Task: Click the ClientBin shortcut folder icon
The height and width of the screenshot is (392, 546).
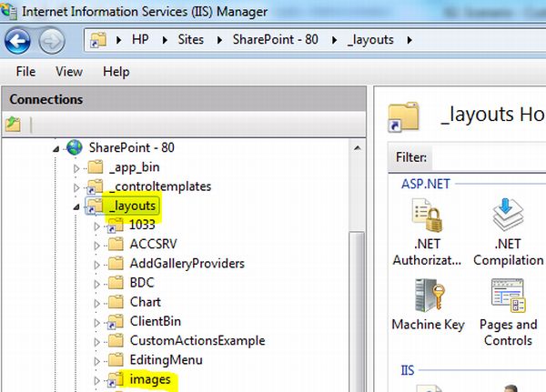Action: 116,322
